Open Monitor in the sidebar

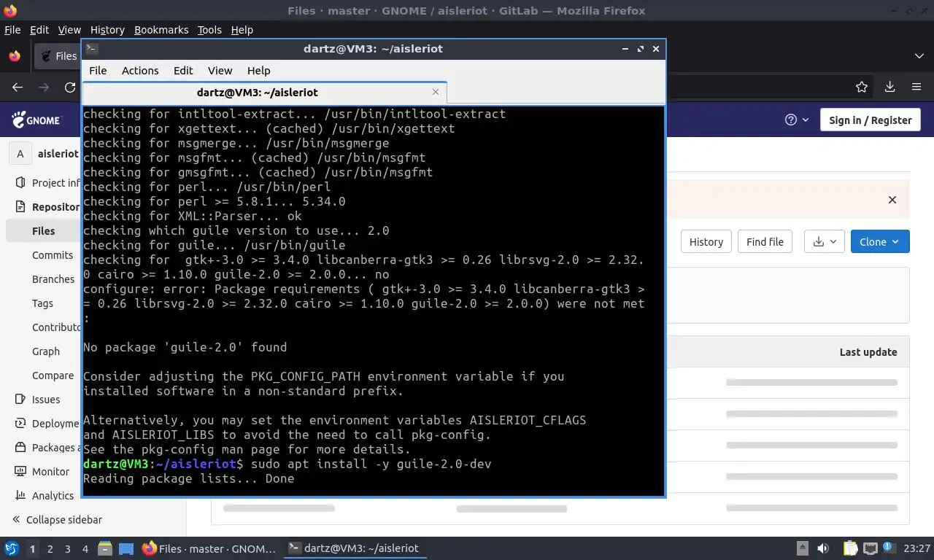(50, 472)
